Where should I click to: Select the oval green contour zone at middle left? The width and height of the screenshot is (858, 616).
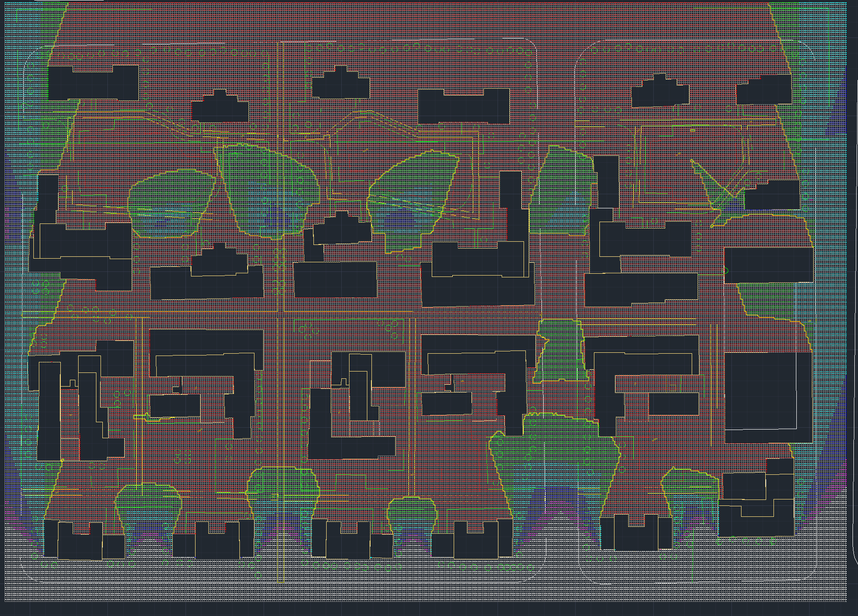pyautogui.click(x=171, y=203)
